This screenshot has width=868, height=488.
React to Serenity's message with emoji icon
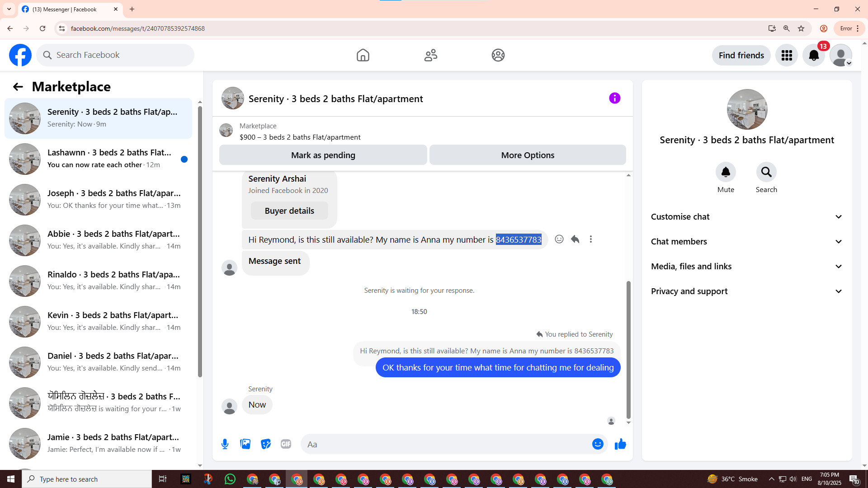tap(559, 239)
